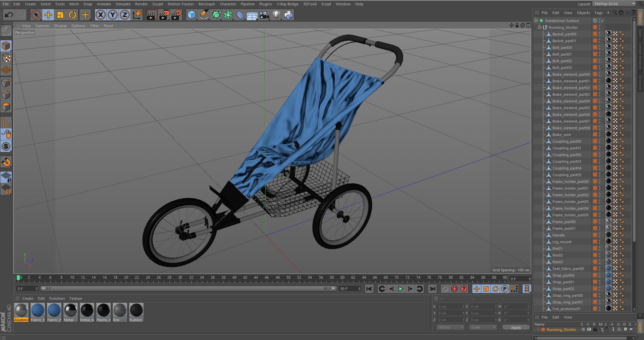Screen dimensions: 644x340
Task: Toggle the X axis lock
Action: coord(100,15)
